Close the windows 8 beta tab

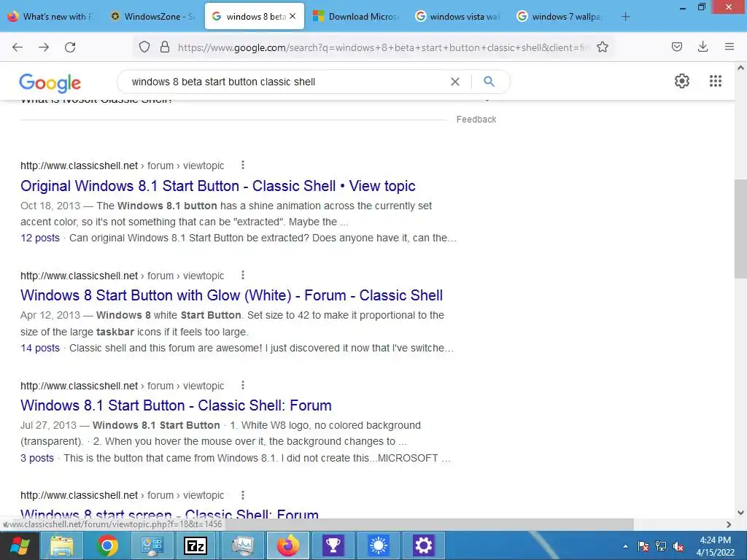(x=293, y=16)
